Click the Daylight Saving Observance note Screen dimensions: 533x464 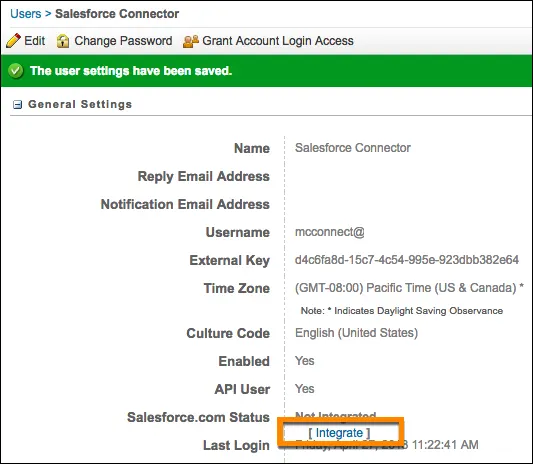(x=402, y=311)
